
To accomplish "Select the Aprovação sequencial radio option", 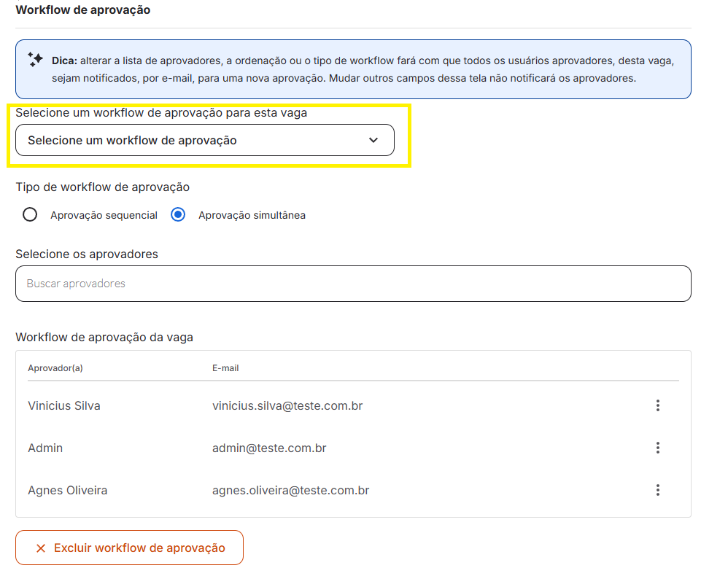I will 30,215.
